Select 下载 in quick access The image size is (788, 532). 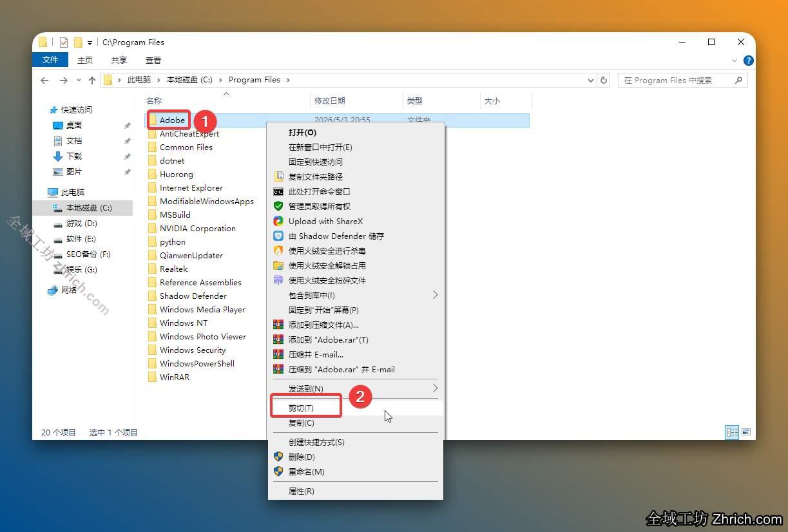pos(74,157)
